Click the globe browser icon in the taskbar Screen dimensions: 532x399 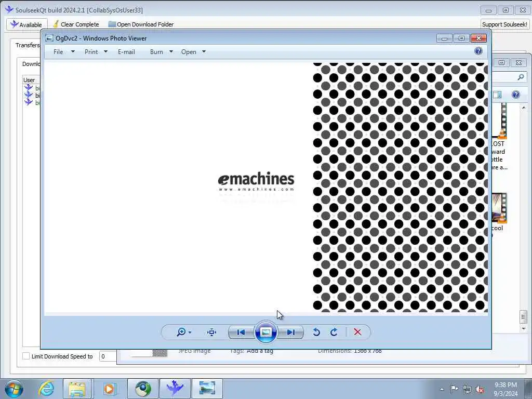pos(143,389)
